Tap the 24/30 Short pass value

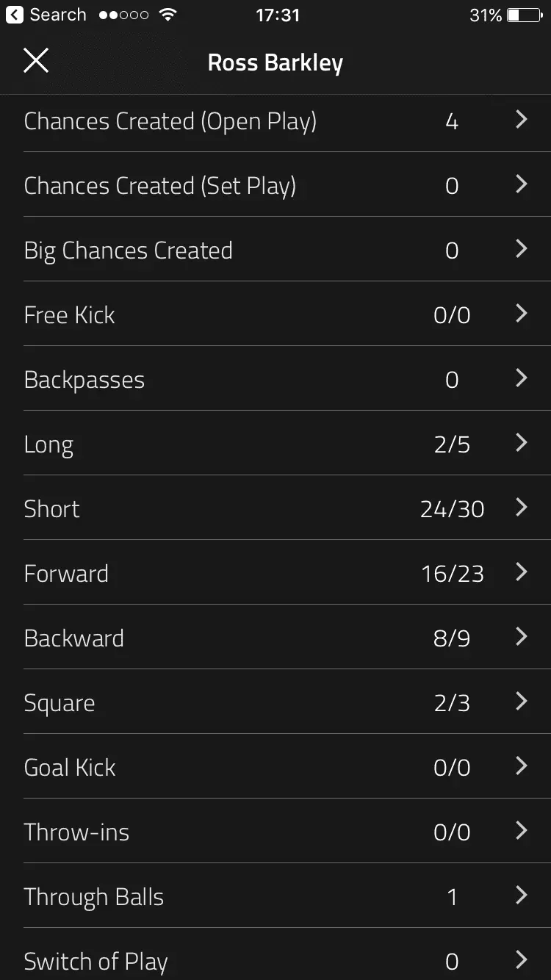pos(452,508)
